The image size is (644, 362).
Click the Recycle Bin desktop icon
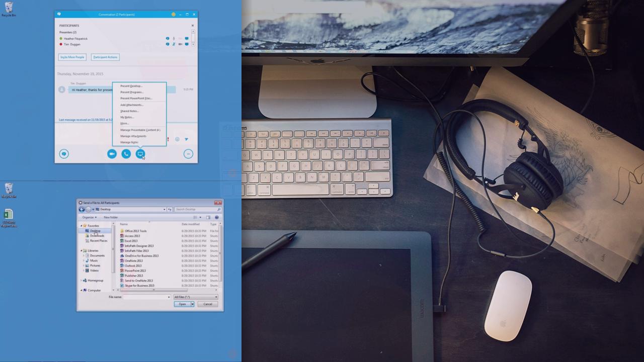pyautogui.click(x=9, y=9)
